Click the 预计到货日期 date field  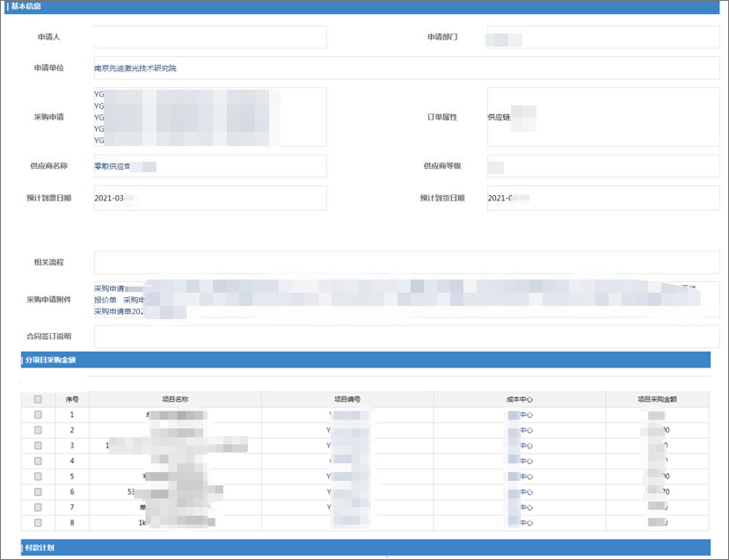(603, 198)
